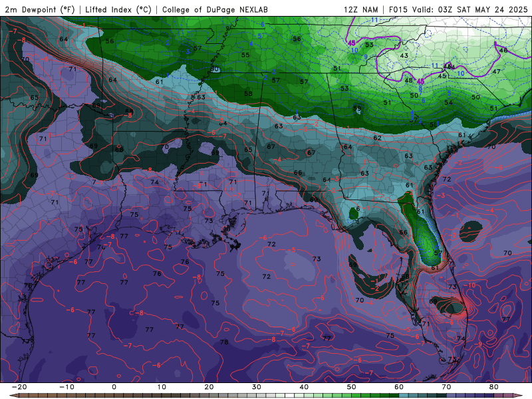Click the '43' dewpoint value on the map

click(x=404, y=56)
